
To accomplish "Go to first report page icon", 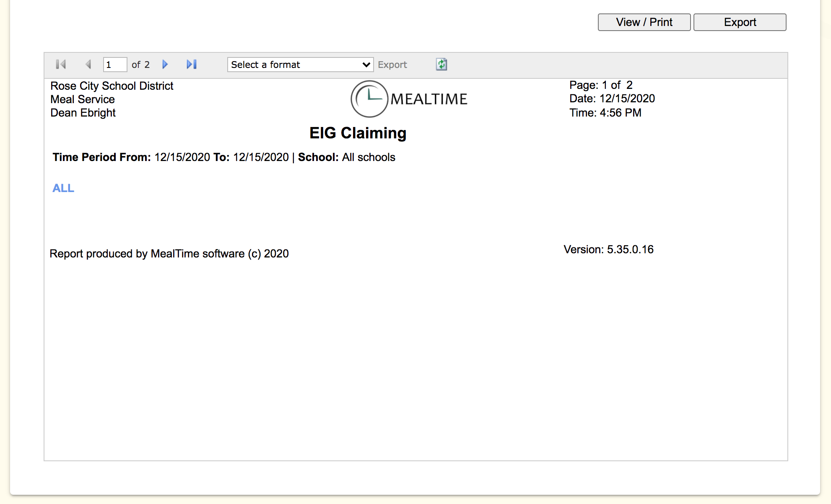I will tap(61, 64).
